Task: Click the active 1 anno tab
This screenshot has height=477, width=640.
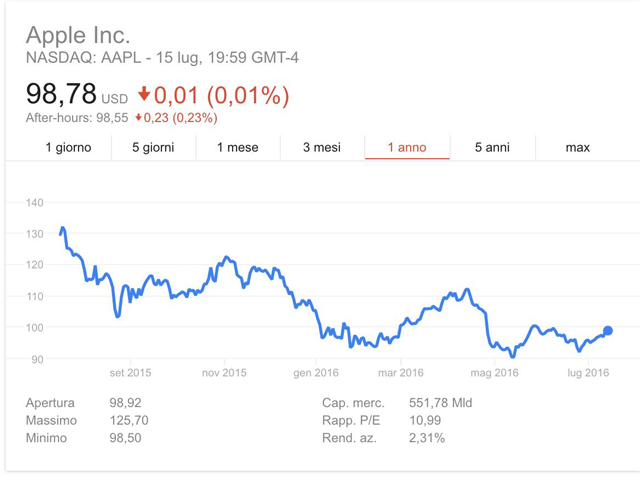Action: (407, 147)
